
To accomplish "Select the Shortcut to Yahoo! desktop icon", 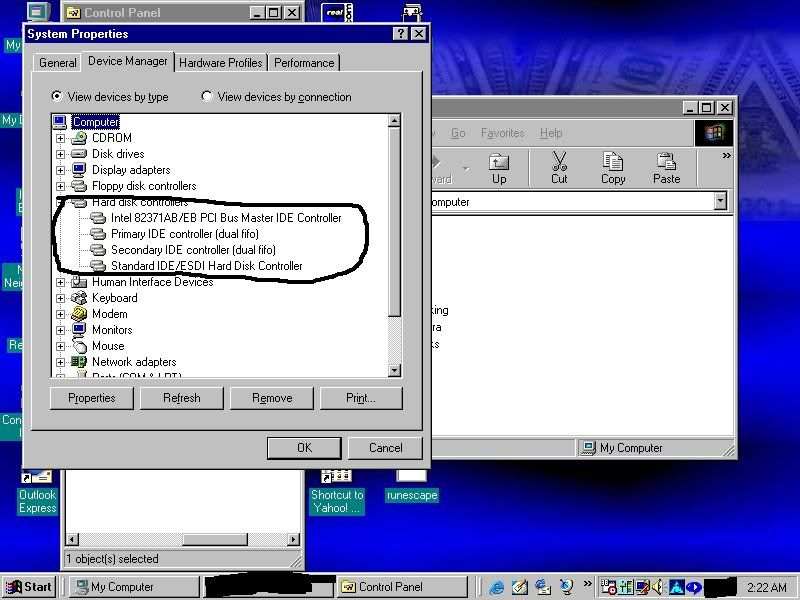I will 337,492.
